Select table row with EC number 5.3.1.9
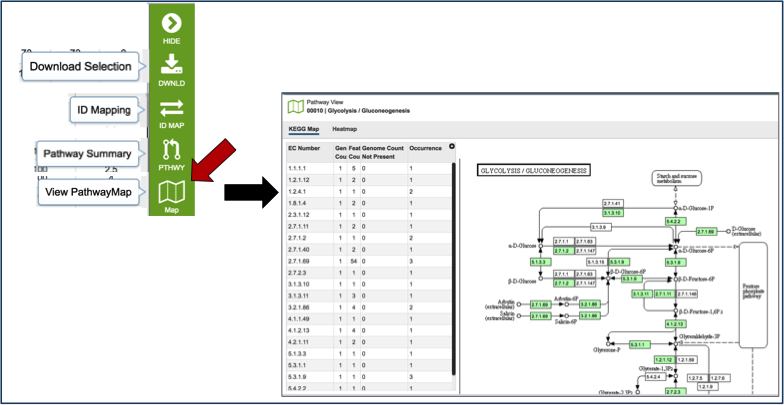The image size is (784, 405). pos(368,377)
